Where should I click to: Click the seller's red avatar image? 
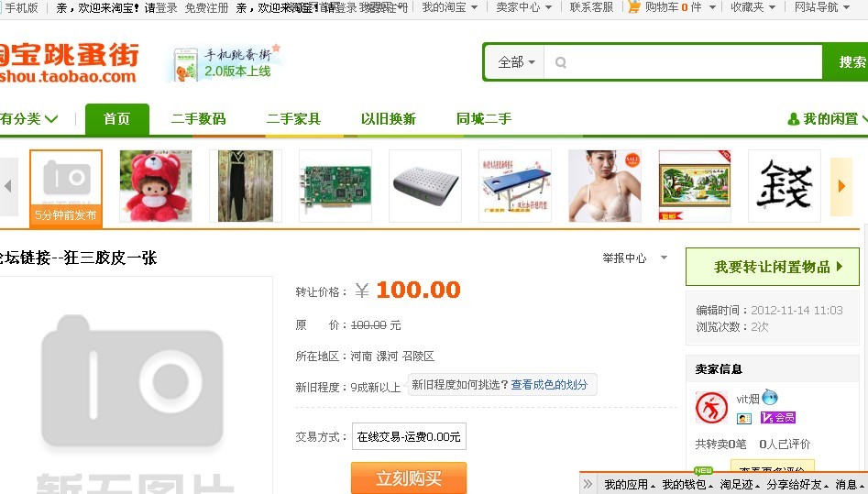pyautogui.click(x=712, y=408)
